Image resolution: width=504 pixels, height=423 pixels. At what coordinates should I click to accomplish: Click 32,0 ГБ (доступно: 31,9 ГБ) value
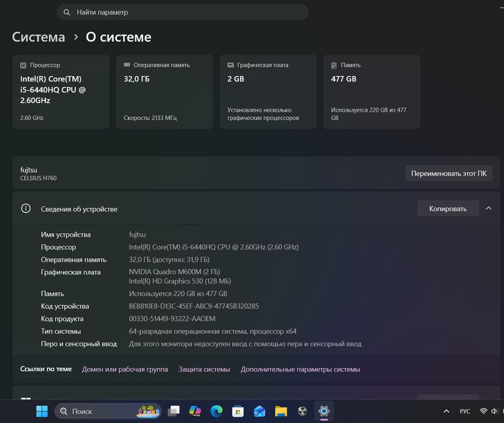tap(169, 259)
